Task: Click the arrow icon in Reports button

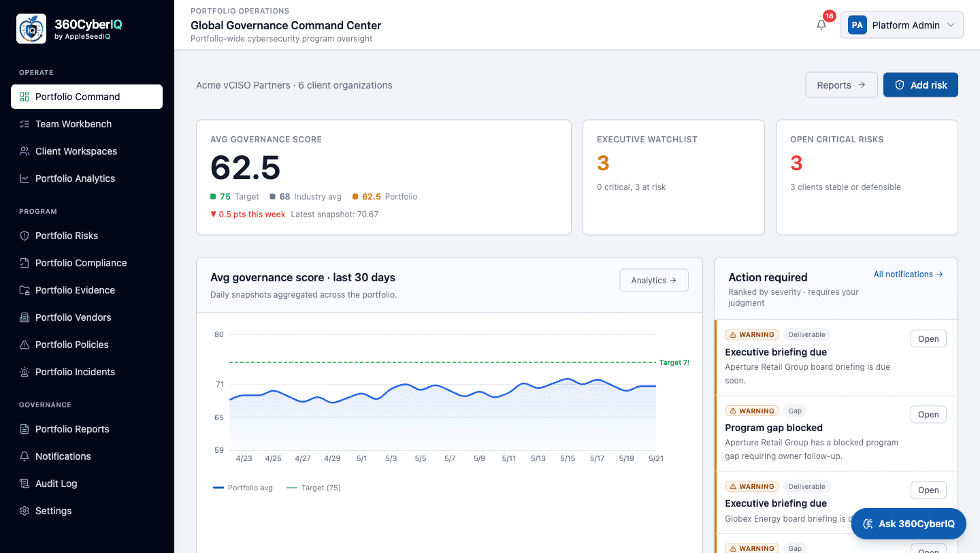Action: tap(862, 85)
